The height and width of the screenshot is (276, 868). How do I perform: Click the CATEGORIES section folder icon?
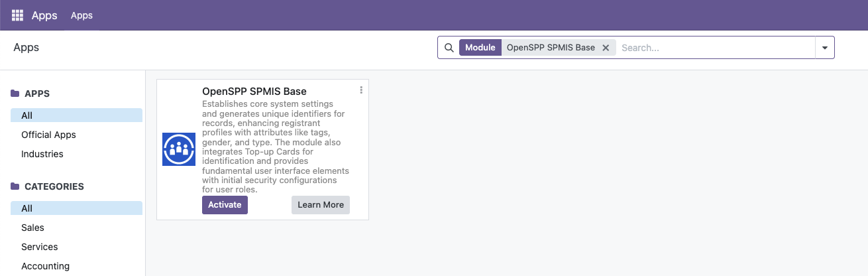(x=15, y=186)
